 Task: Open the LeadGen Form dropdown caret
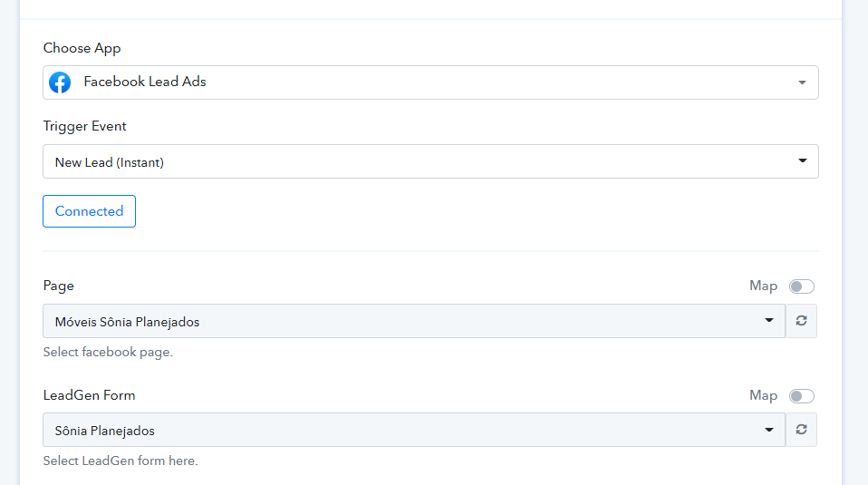point(769,430)
